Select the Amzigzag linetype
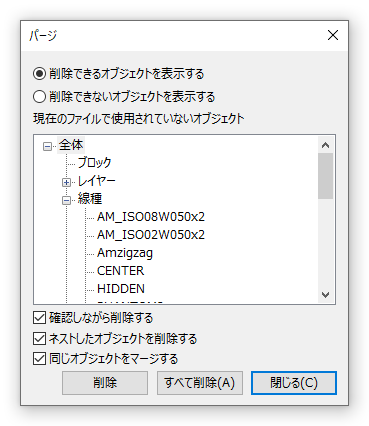This screenshot has height=426, width=369. [125, 253]
